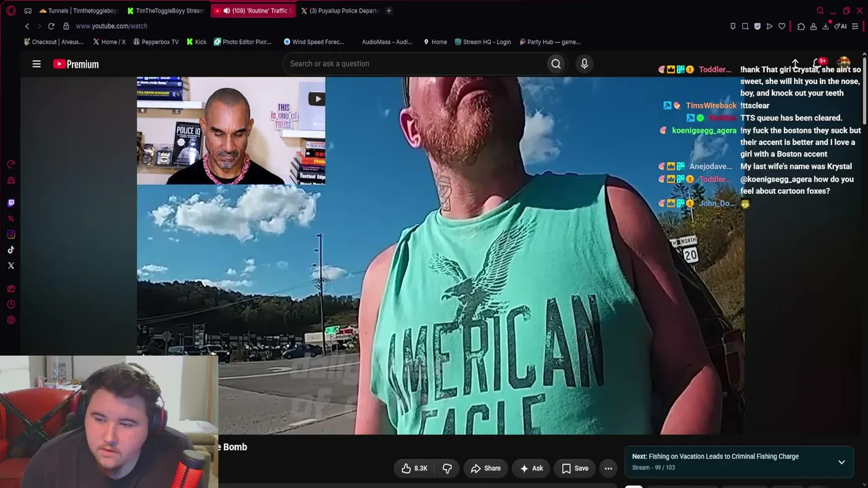The width and height of the screenshot is (868, 488).
Task: Open YouTube account avatar menu
Action: point(844,64)
